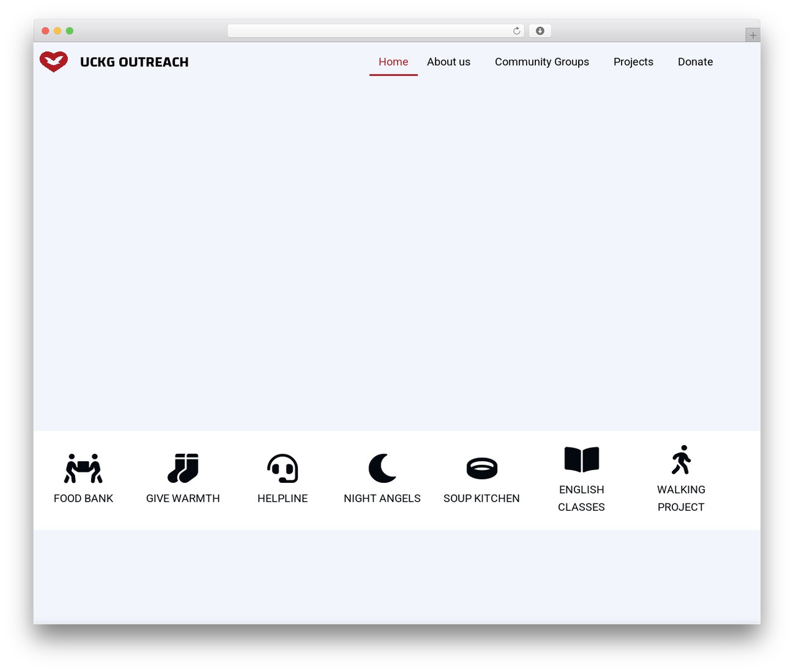Click the UCKG OUTREACH site title
Image resolution: width=794 pixels, height=672 pixels.
pyautogui.click(x=135, y=62)
